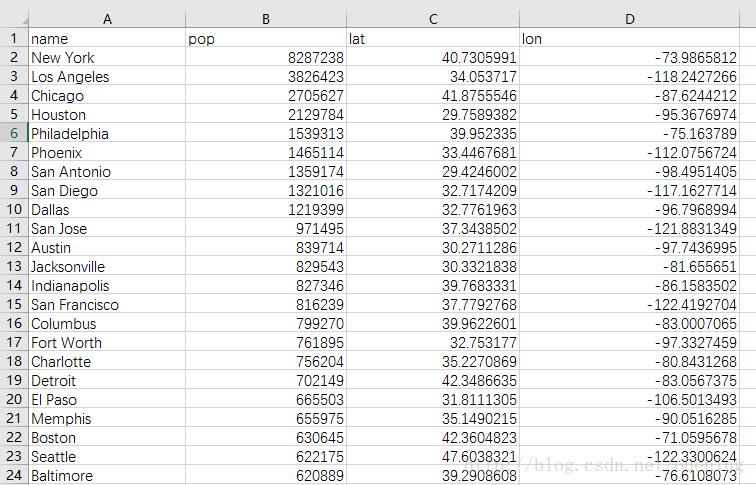Select the Memphis cell

coord(107,418)
